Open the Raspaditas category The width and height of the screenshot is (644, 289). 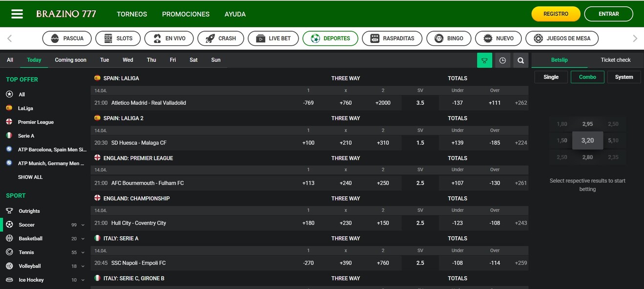(392, 38)
